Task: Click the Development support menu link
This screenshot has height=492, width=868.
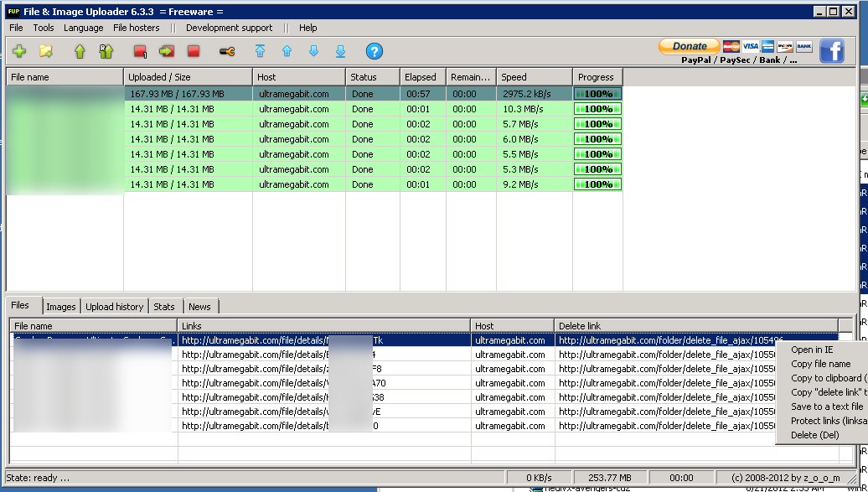Action: tap(230, 28)
